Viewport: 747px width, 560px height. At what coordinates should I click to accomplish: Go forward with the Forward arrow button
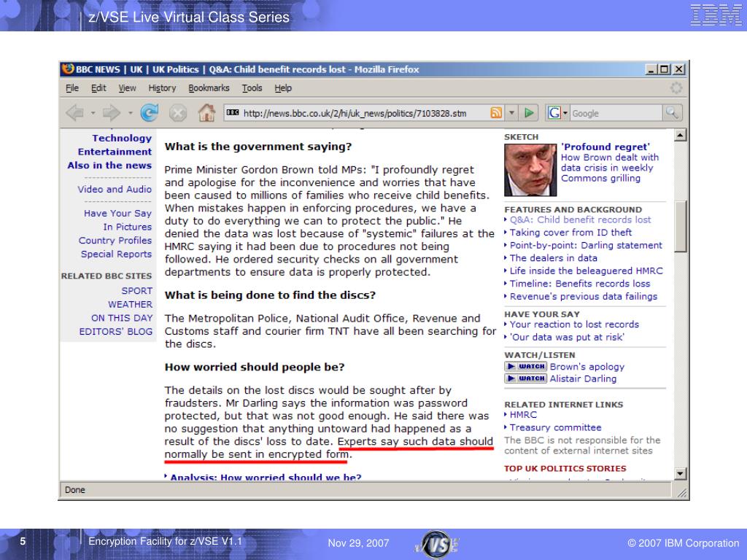pos(112,113)
